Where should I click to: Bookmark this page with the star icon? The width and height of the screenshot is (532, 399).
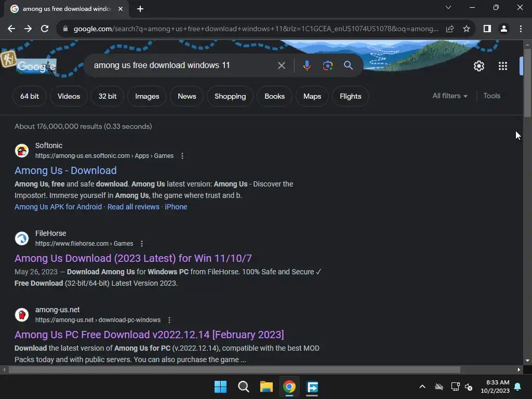[467, 29]
